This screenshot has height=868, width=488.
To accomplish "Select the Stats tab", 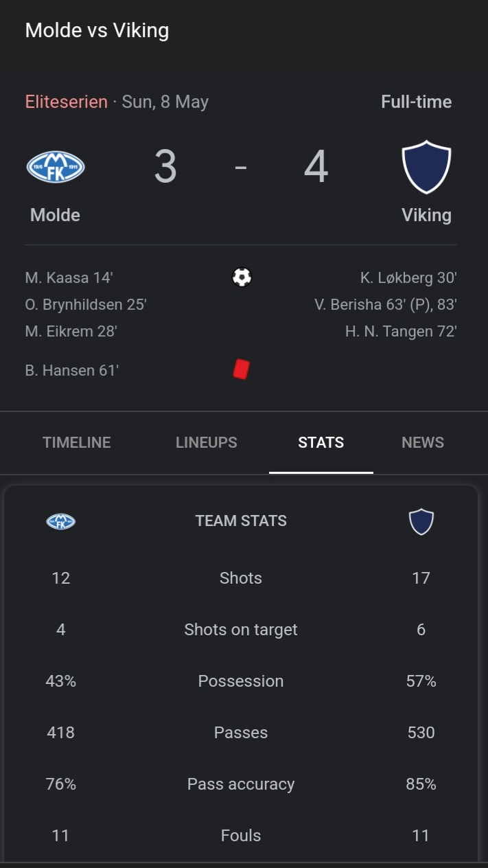I will tap(321, 442).
